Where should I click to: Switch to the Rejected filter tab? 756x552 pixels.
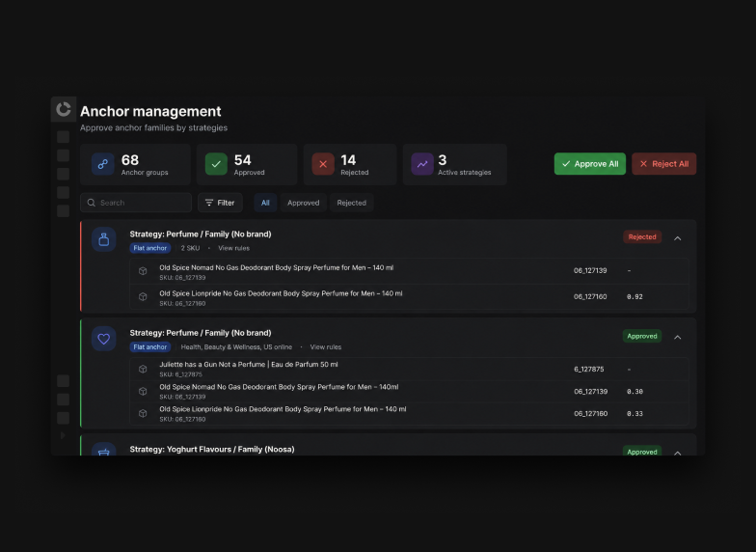pyautogui.click(x=351, y=203)
